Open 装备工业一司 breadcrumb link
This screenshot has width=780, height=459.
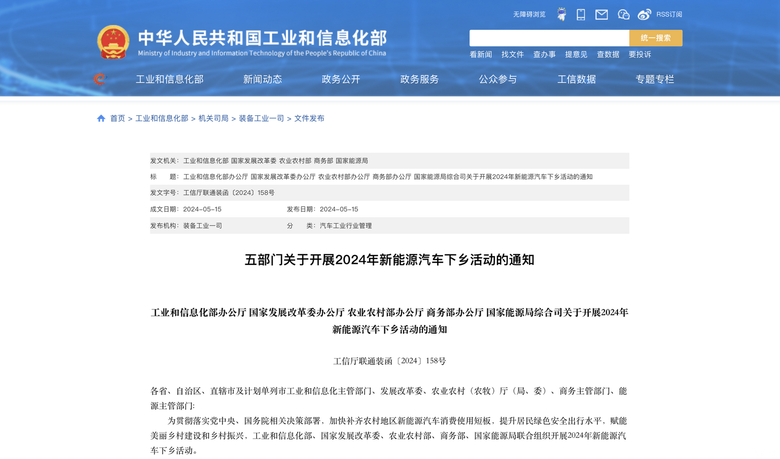[261, 118]
